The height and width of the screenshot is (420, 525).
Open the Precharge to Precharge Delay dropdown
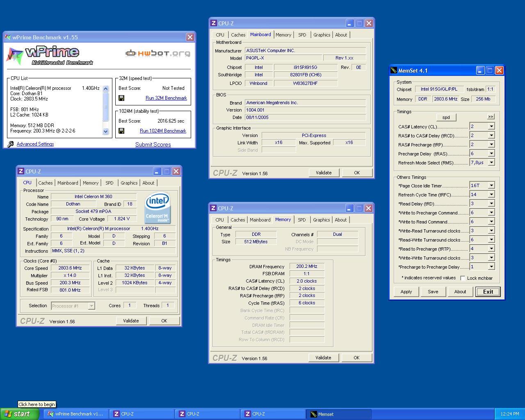click(491, 267)
